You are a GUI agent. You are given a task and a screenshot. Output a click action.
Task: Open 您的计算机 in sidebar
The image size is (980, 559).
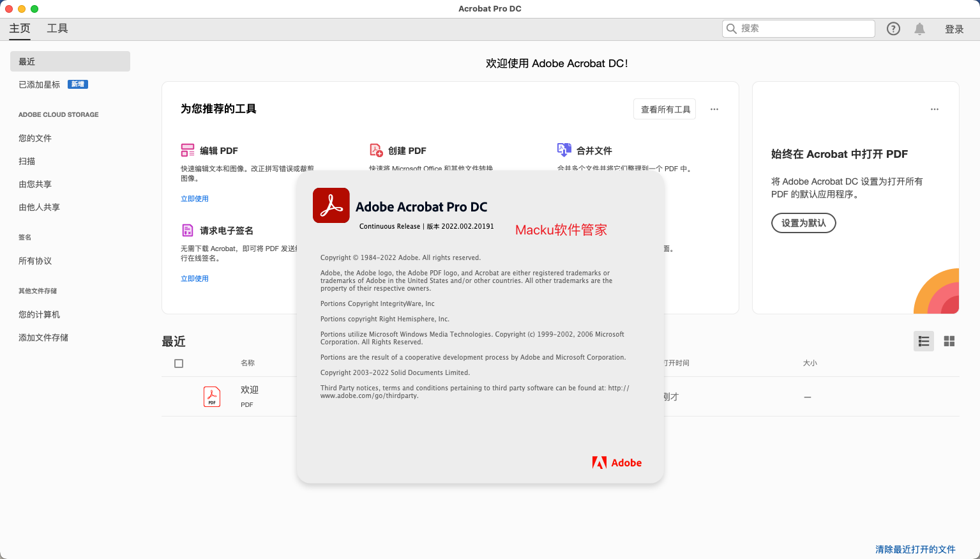coord(39,314)
